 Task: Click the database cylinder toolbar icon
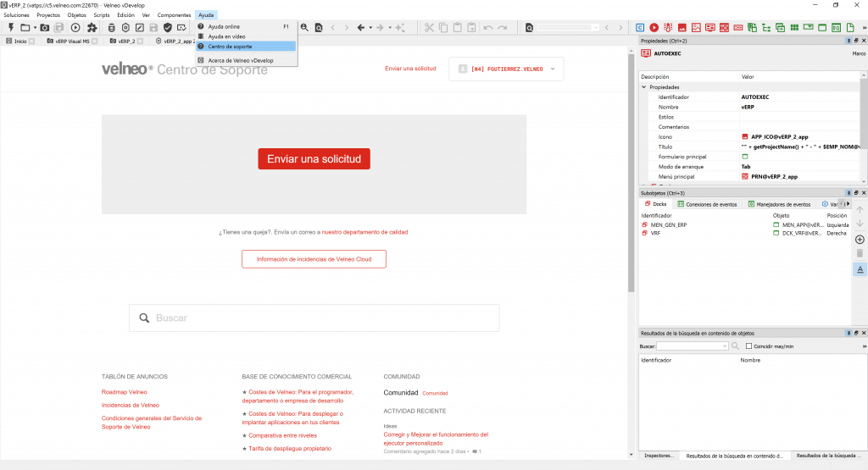[x=111, y=27]
